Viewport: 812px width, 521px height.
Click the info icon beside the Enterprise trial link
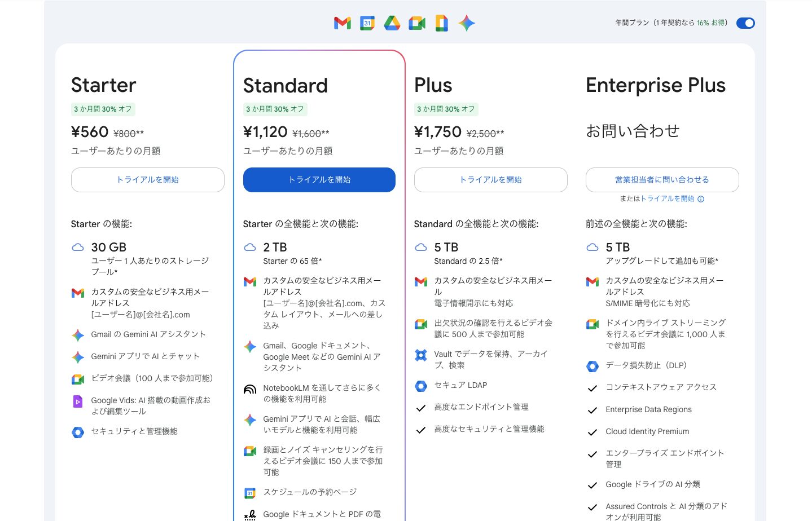pyautogui.click(x=701, y=199)
